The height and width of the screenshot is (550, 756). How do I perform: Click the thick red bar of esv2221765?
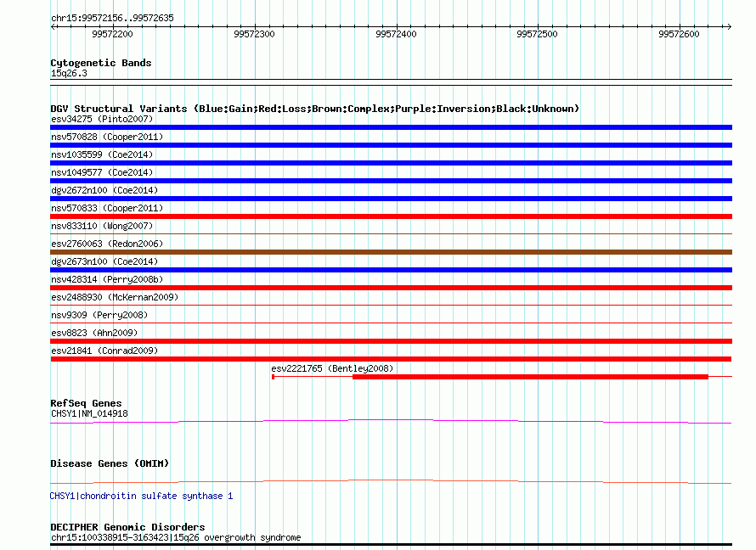(x=530, y=377)
